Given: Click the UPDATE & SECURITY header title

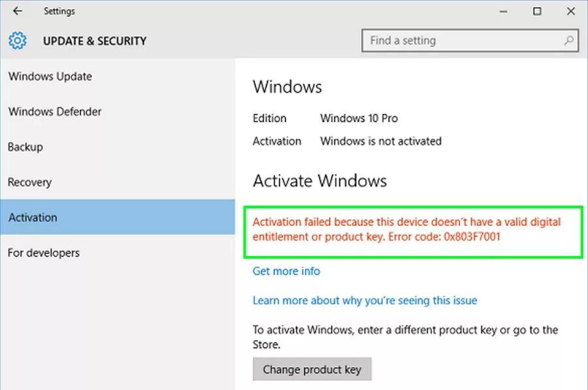Looking at the screenshot, I should click(95, 41).
